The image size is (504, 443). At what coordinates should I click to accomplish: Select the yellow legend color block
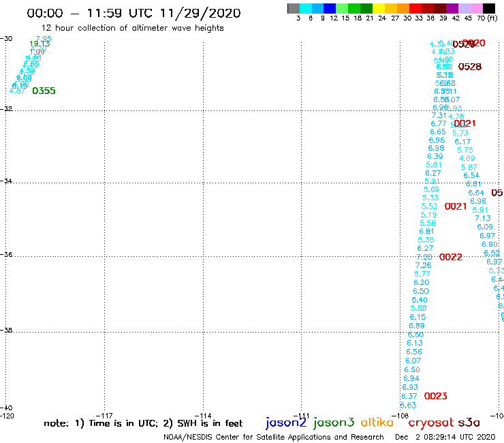click(379, 8)
